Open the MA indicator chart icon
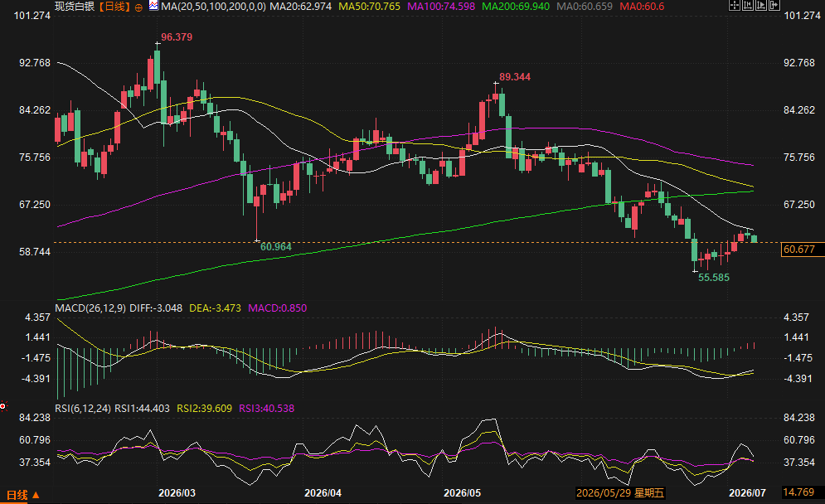 (153, 6)
